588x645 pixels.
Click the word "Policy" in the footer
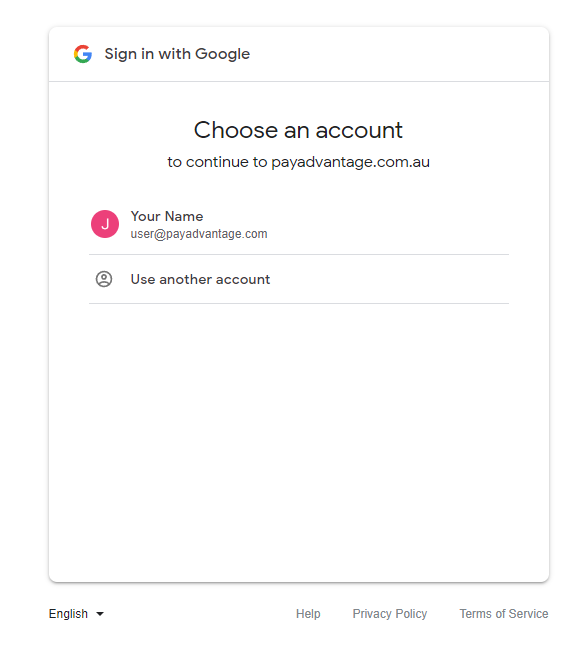coord(411,614)
